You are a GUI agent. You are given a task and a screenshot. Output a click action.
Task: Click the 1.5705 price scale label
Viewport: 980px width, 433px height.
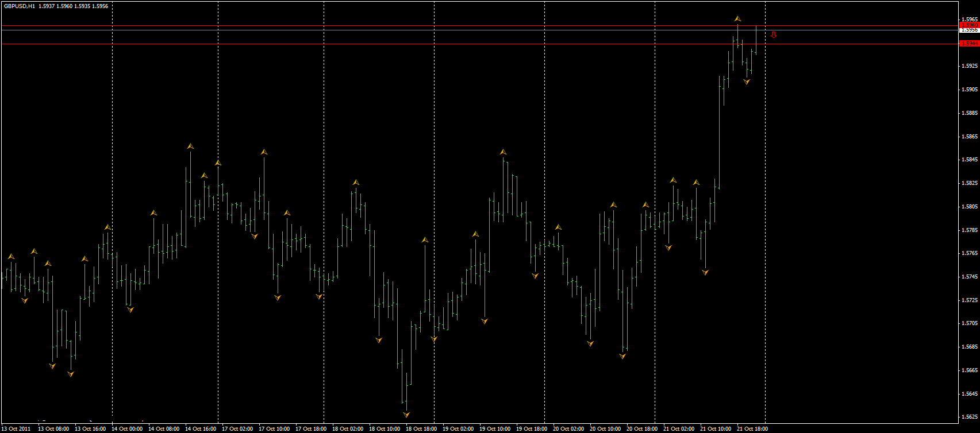click(x=969, y=323)
